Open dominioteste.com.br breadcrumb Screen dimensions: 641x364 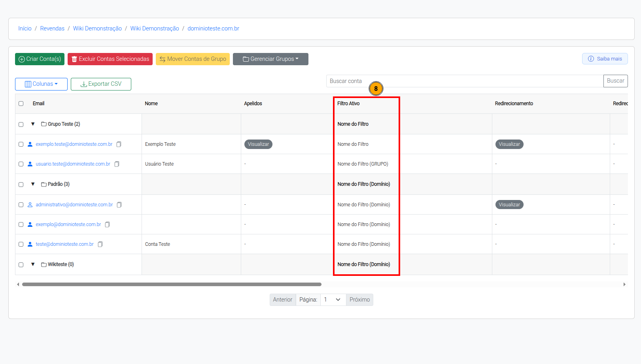(x=213, y=28)
